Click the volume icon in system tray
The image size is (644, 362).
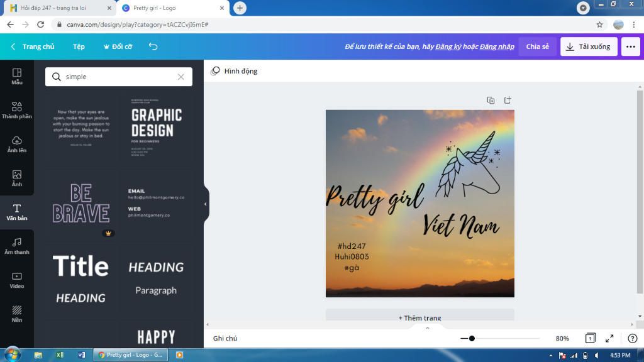click(597, 356)
